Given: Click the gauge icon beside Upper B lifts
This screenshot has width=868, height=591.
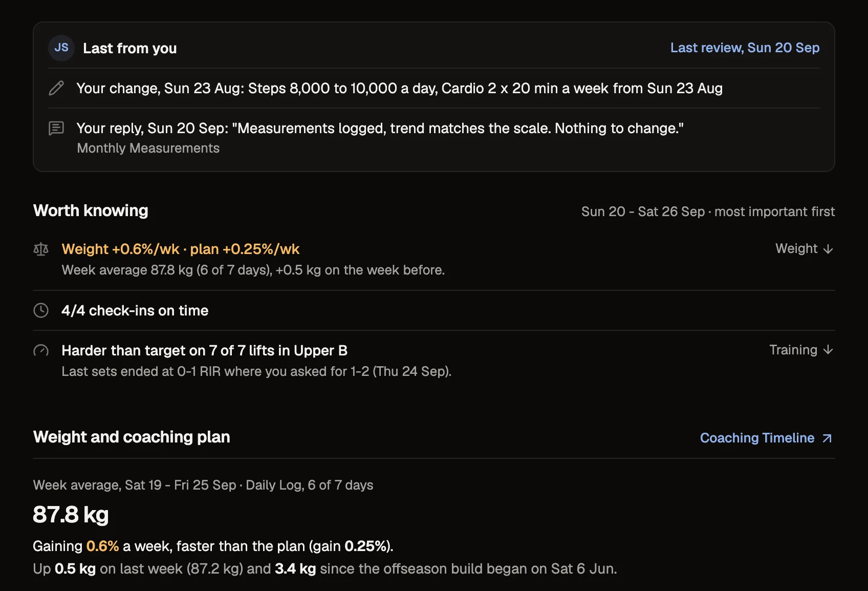Looking at the screenshot, I should pos(41,351).
